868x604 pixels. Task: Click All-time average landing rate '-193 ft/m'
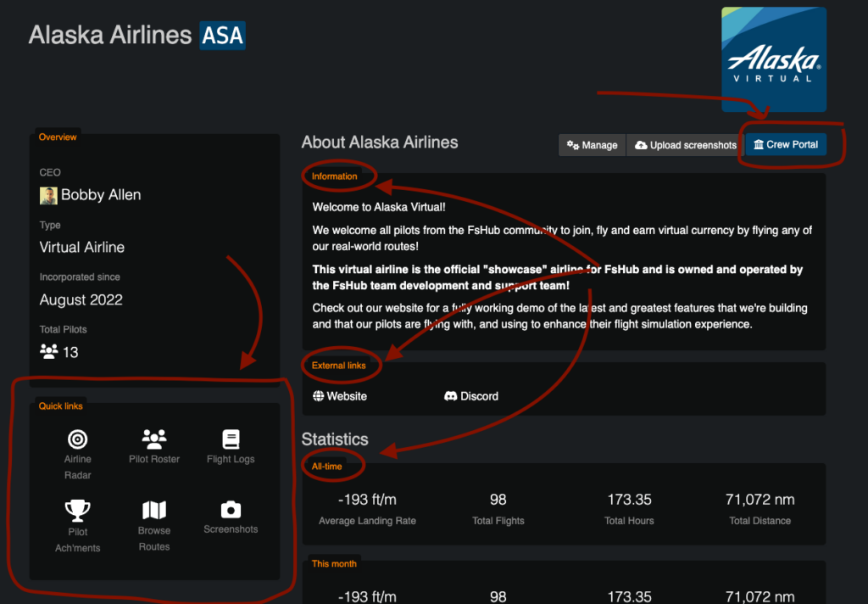367,500
